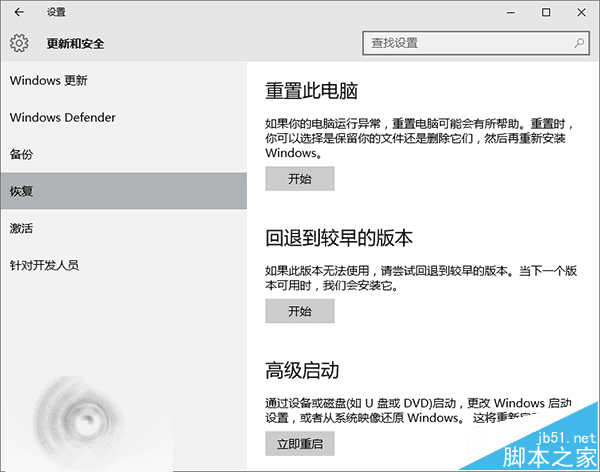Open Windows Defender section
Screen dimensions: 600x472
coord(124,117)
